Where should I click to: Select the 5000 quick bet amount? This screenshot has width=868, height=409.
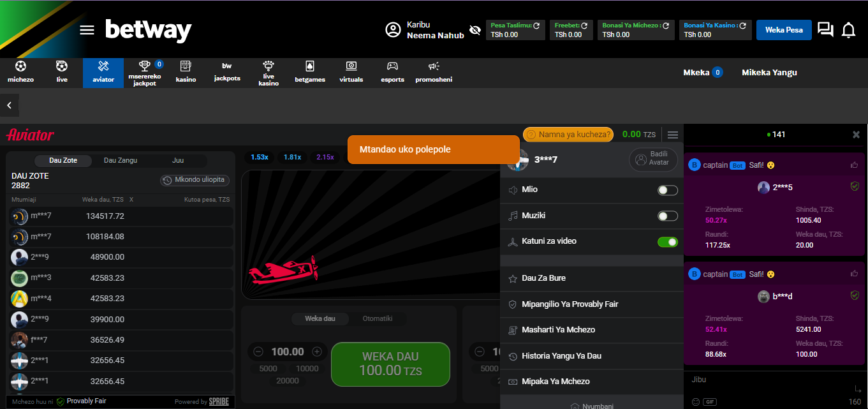[x=268, y=368]
